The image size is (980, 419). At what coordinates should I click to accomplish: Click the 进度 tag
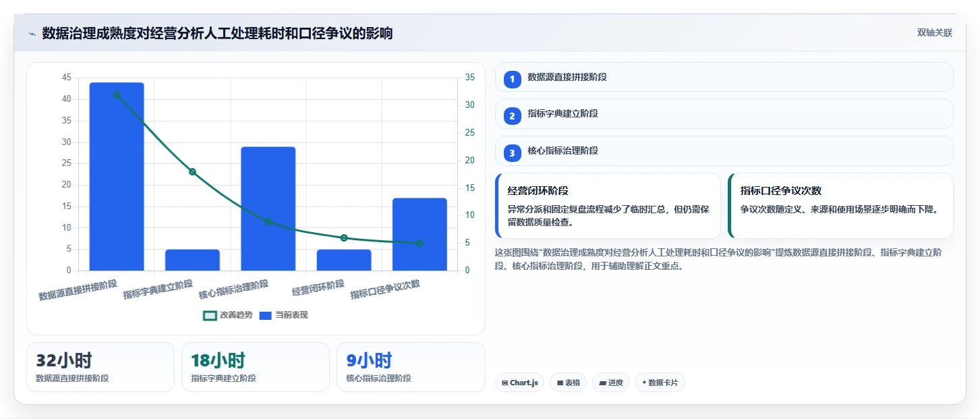pos(611,383)
